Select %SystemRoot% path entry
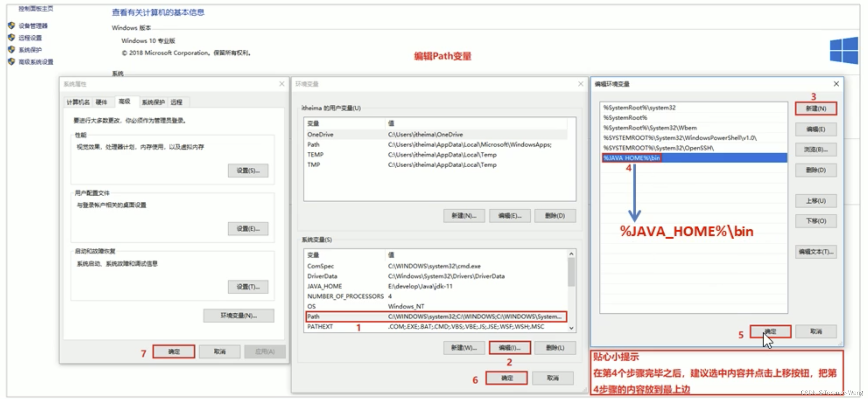 click(x=694, y=118)
